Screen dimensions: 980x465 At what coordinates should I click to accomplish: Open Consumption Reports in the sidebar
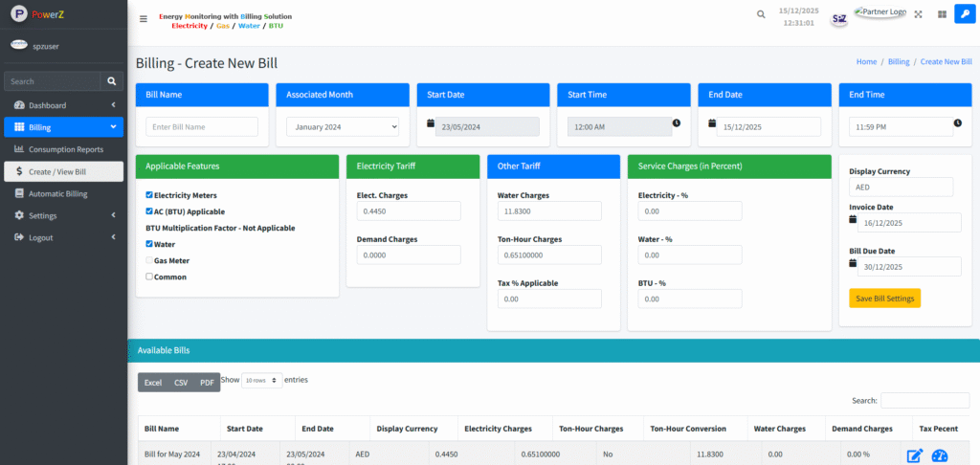pyautogui.click(x=65, y=149)
